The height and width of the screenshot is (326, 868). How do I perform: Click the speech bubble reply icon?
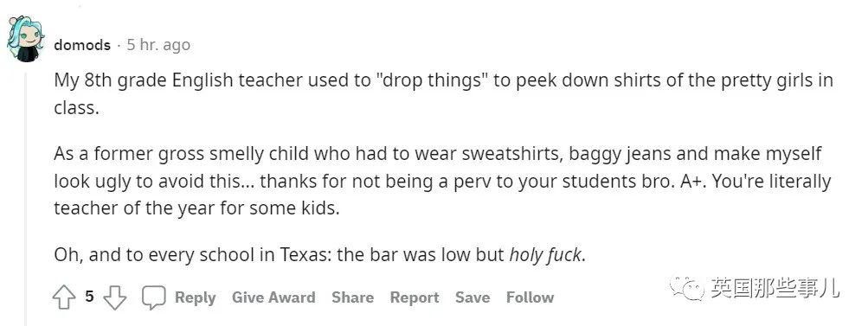[x=154, y=297]
